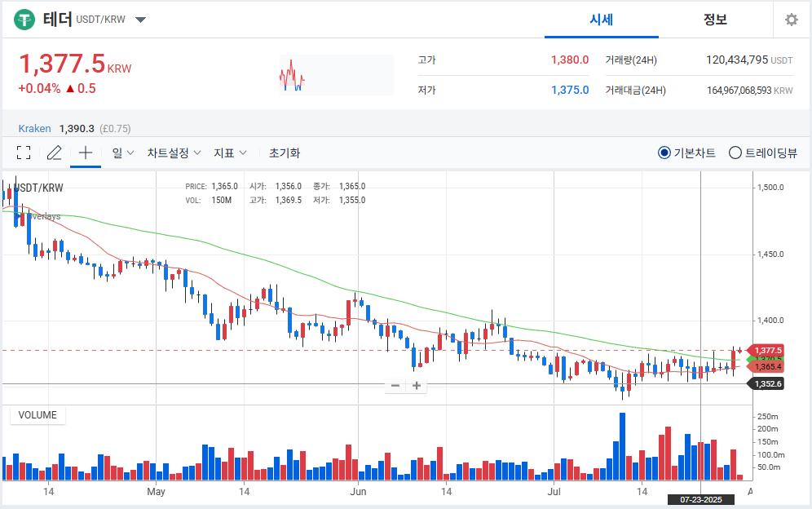Screen dimensions: 812x509
Task: Click the Kraken exchange price link
Action: pos(34,128)
